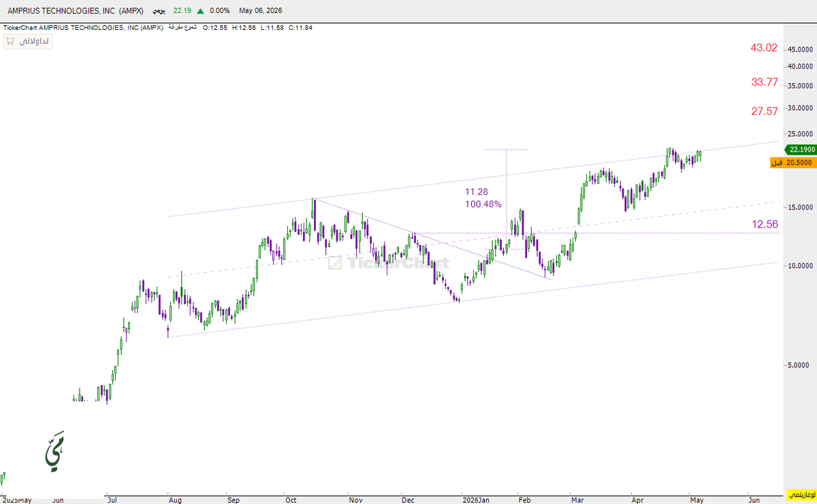Click the AMPRIUS TECHNOLOGIES, INC (AMPX) header title
Viewport: 817px width, 504px height.
[76, 11]
